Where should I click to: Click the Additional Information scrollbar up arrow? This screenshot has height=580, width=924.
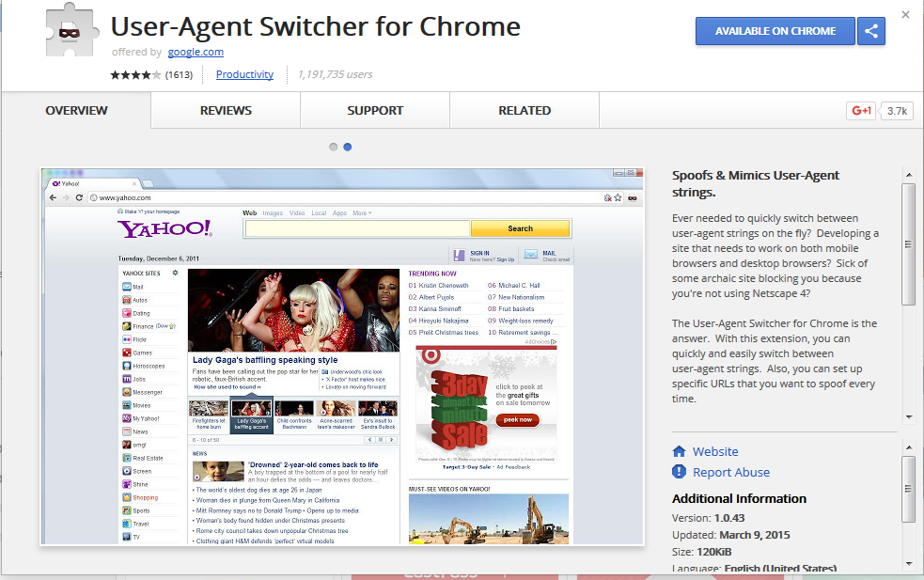[909, 448]
